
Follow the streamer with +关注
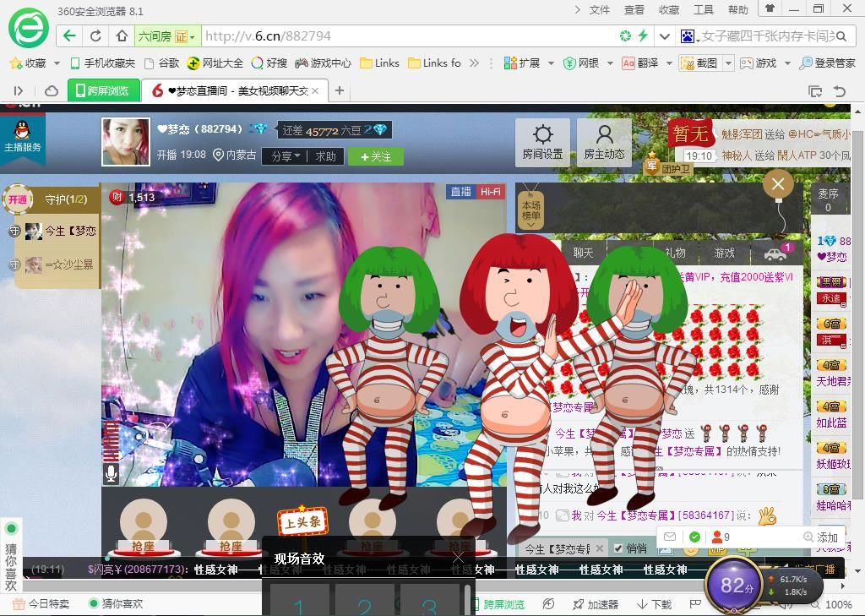[376, 157]
